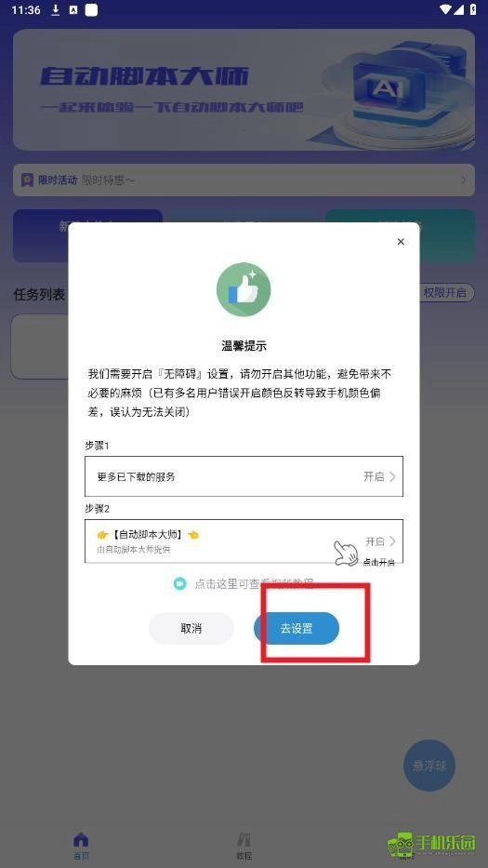Tap the 悬浮球 floating button

[x=429, y=766]
